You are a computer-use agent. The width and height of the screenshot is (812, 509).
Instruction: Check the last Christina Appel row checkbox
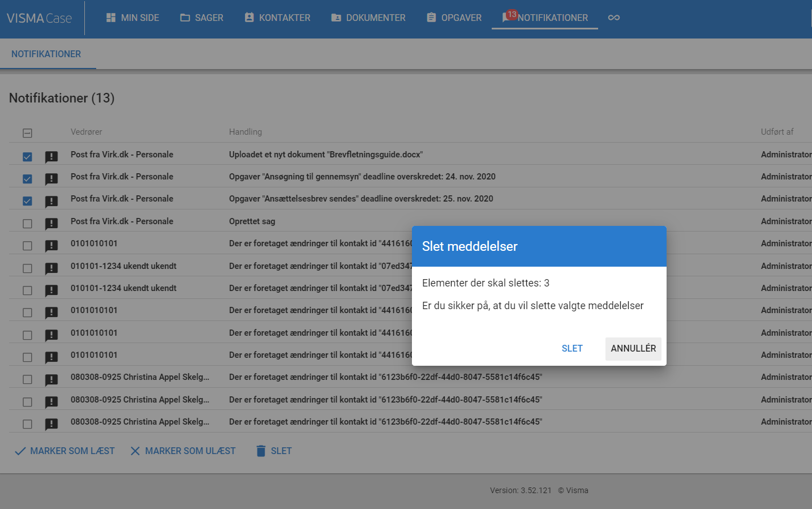click(x=27, y=424)
